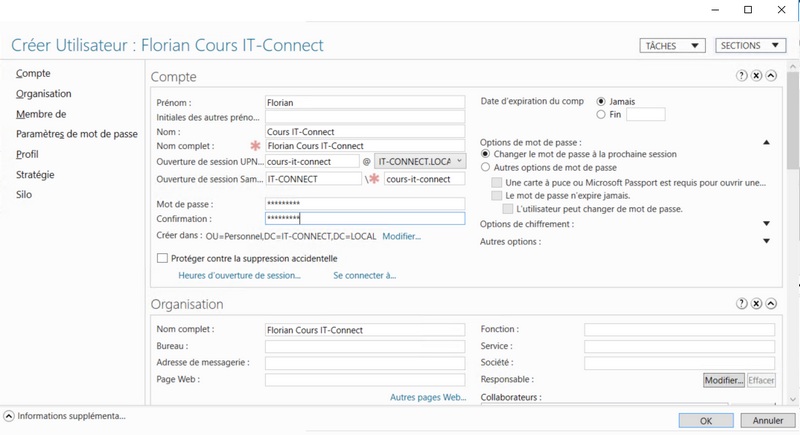Enable Protéger contre la suppression accidentelle
800x435 pixels.
[x=162, y=258]
